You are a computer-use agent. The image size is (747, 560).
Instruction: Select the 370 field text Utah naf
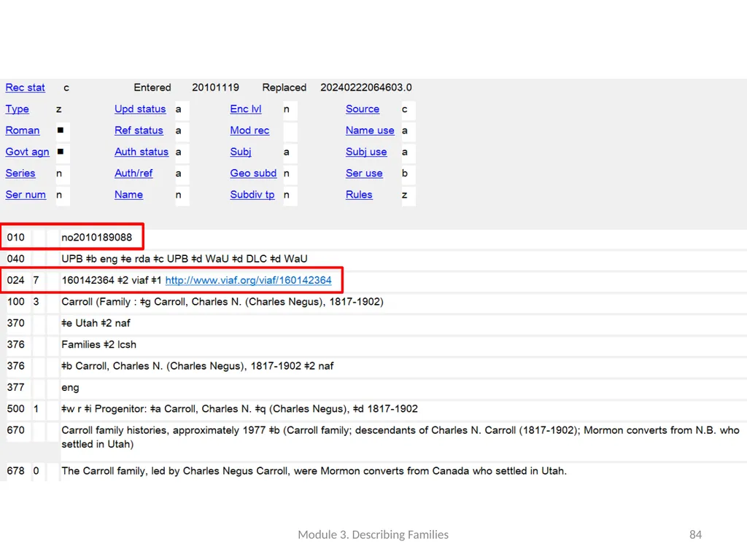click(x=96, y=323)
